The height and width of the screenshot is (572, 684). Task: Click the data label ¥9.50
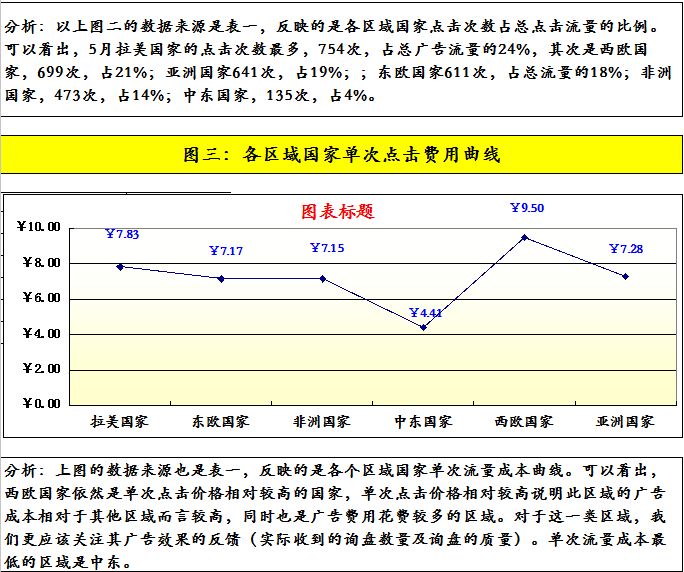[x=527, y=208]
